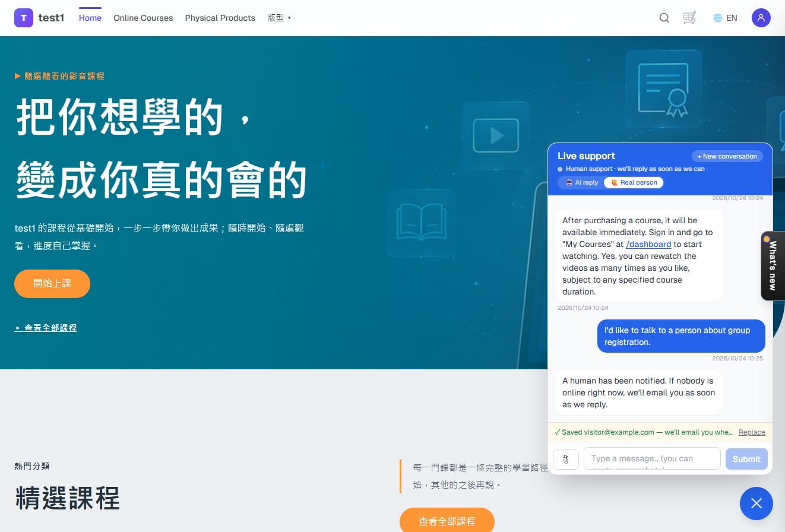Click Replace next to the saved email

click(x=752, y=432)
